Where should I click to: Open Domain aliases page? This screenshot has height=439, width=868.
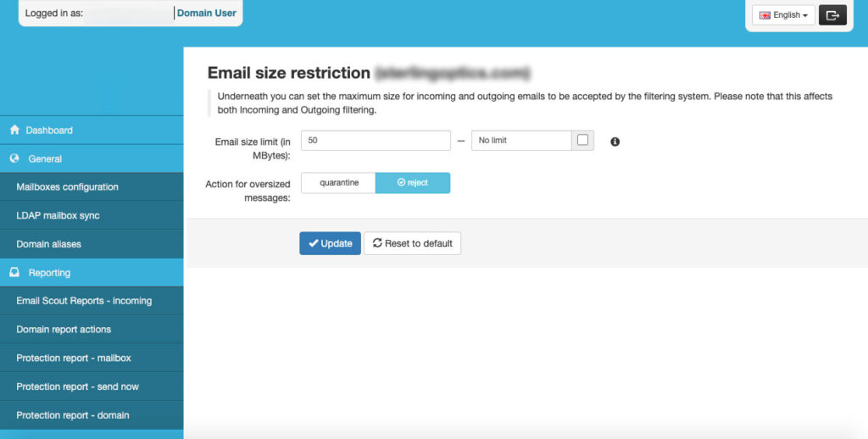point(92,244)
